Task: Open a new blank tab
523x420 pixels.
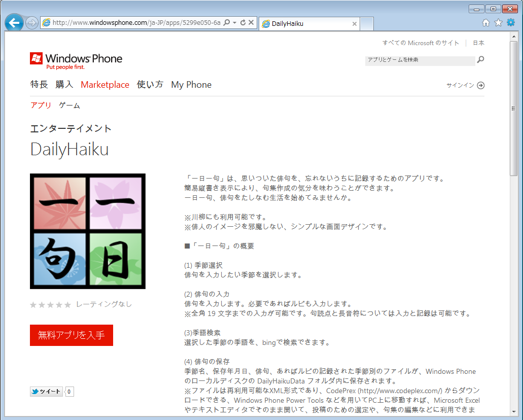Action: tap(367, 24)
